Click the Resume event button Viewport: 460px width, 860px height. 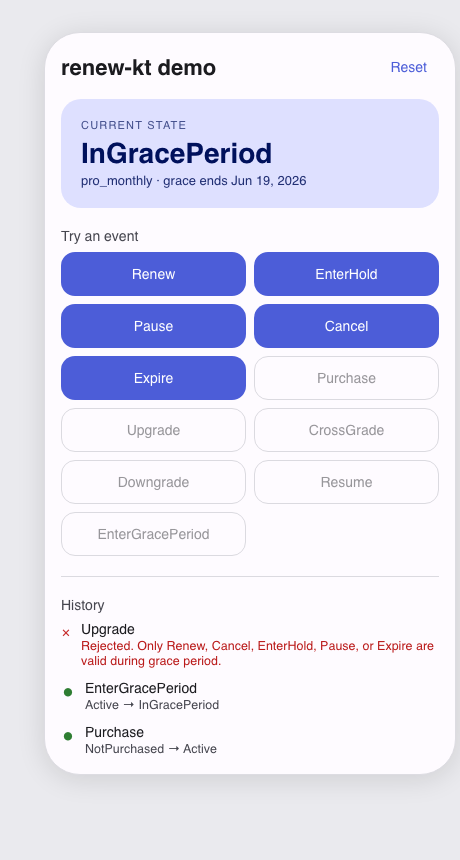pyautogui.click(x=347, y=483)
